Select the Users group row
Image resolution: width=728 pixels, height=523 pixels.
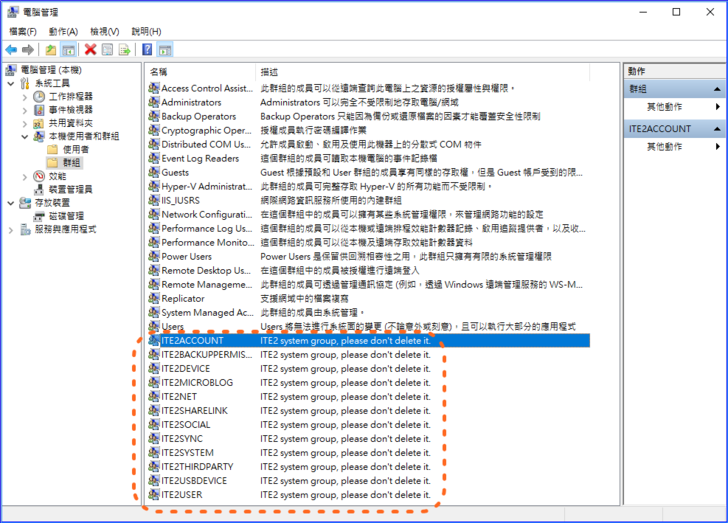[x=369, y=326]
